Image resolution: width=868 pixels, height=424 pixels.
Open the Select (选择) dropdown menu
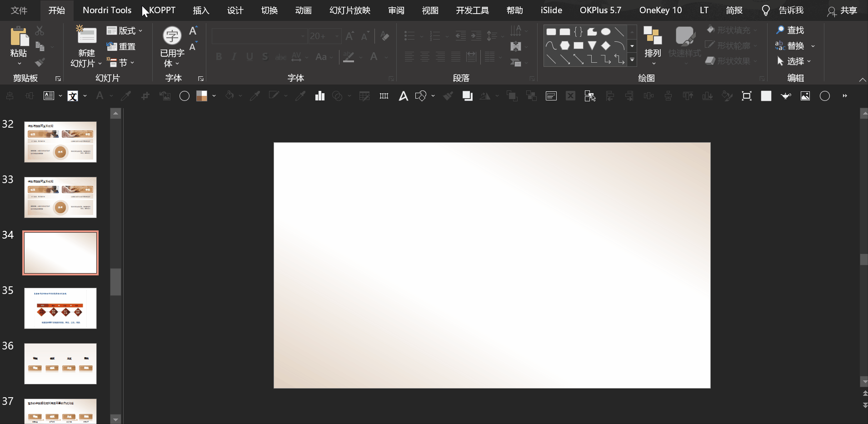(794, 61)
